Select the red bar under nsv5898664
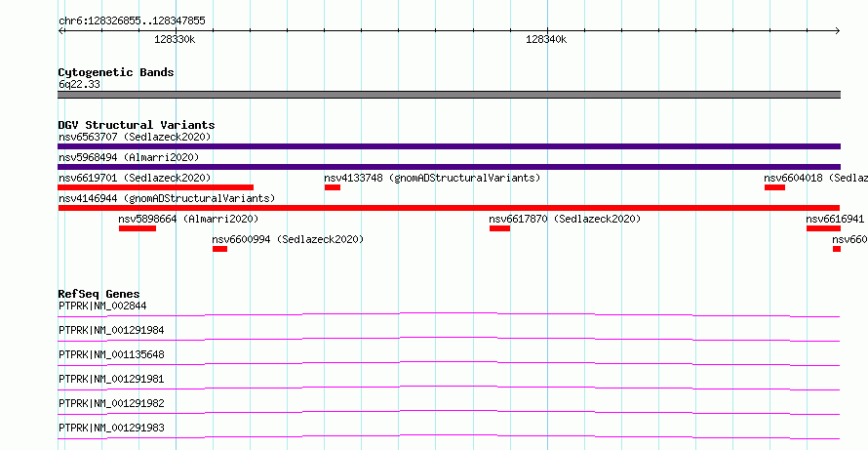This screenshot has height=450, width=868. point(138,228)
